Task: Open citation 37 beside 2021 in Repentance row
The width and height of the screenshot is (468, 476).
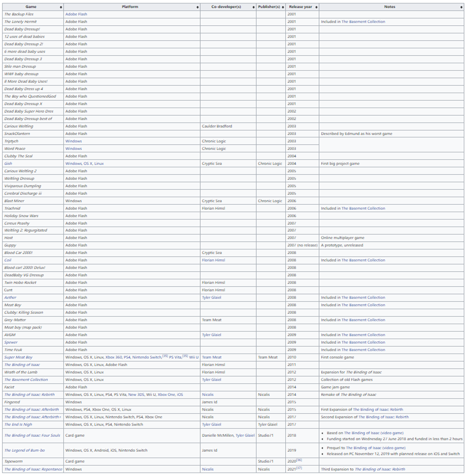Action: 299,468
